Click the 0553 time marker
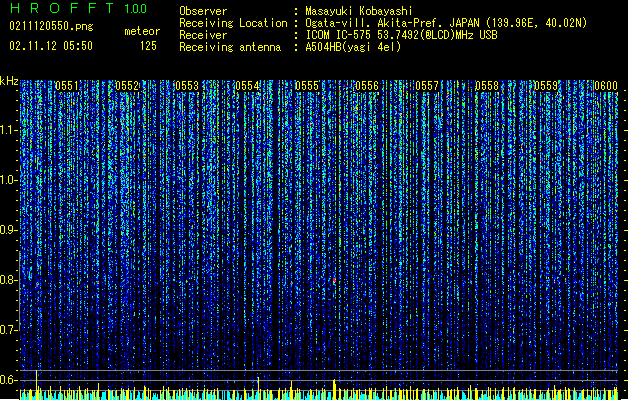629x400 pixels. pyautogui.click(x=187, y=86)
